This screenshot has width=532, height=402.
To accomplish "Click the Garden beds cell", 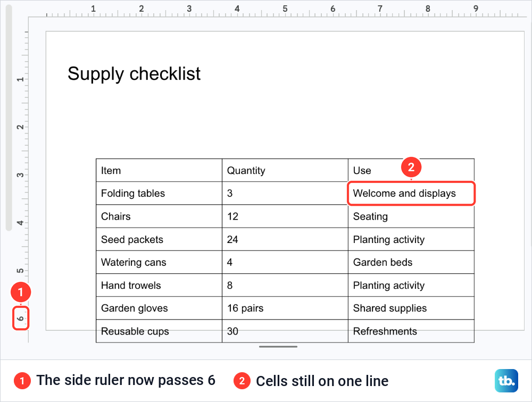I will click(411, 262).
